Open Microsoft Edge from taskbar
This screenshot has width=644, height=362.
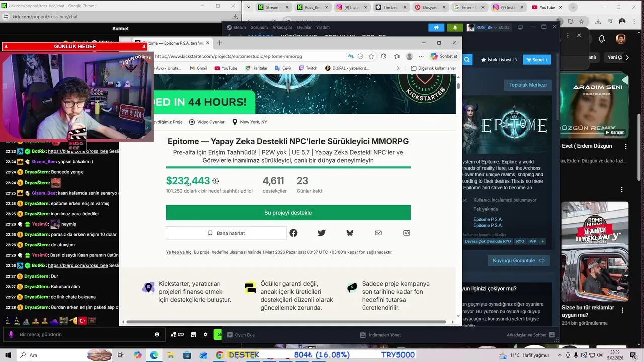(154, 355)
